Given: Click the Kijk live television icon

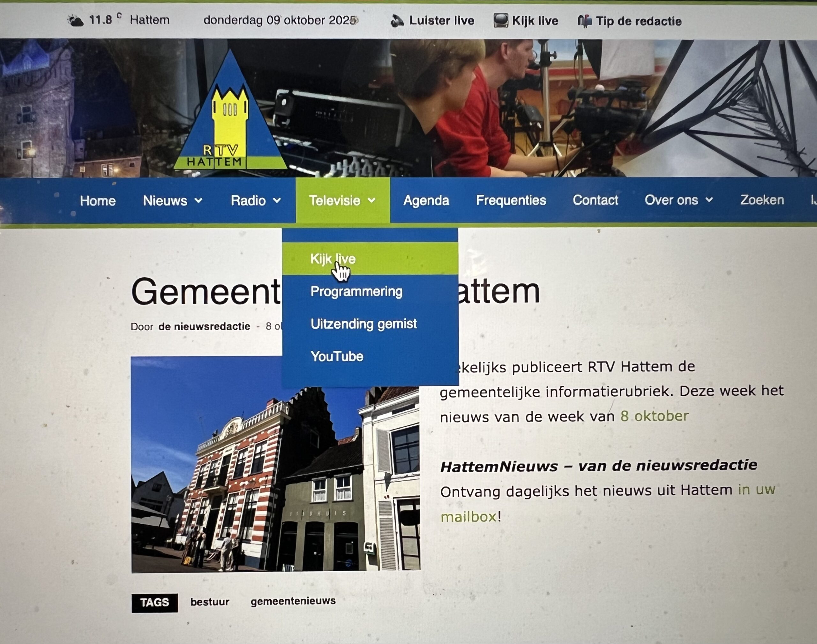Looking at the screenshot, I should point(501,20).
